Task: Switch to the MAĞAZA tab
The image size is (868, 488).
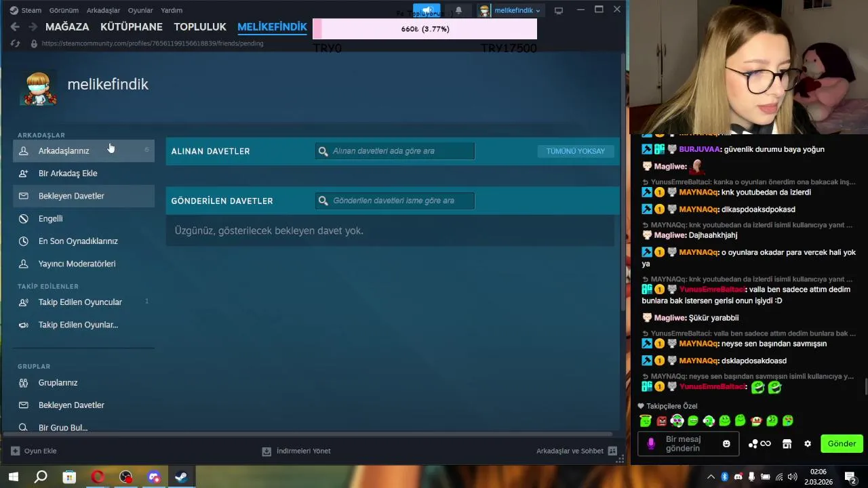Action: click(67, 26)
